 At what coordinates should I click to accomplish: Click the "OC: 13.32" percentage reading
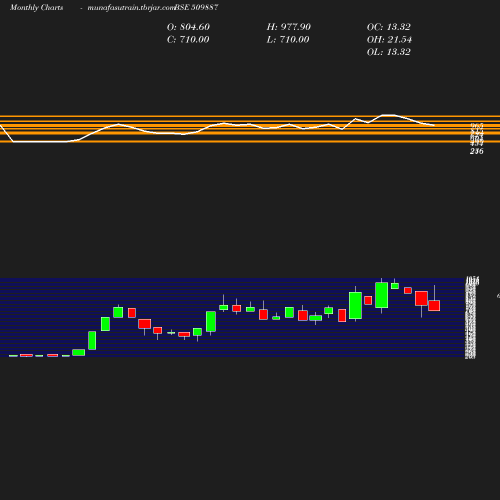point(389,27)
